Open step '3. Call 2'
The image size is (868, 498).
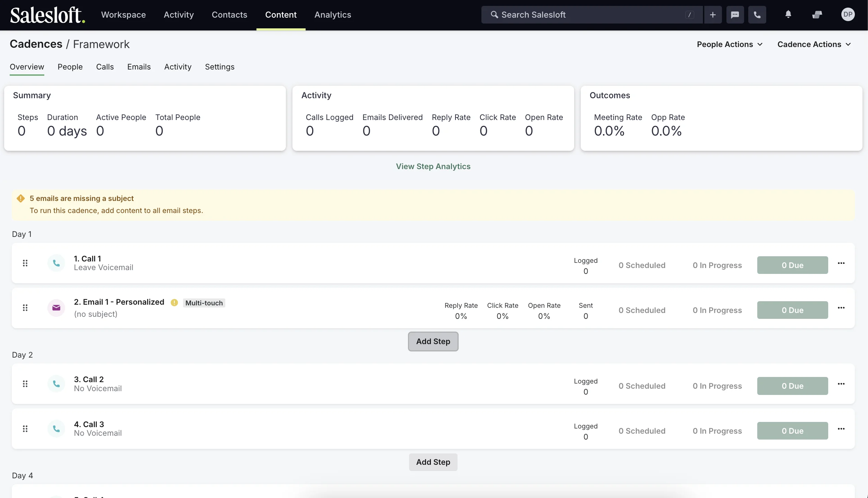89,379
